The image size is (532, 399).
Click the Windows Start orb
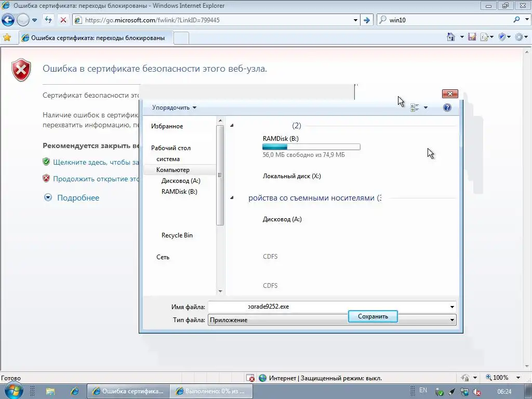[13, 391]
